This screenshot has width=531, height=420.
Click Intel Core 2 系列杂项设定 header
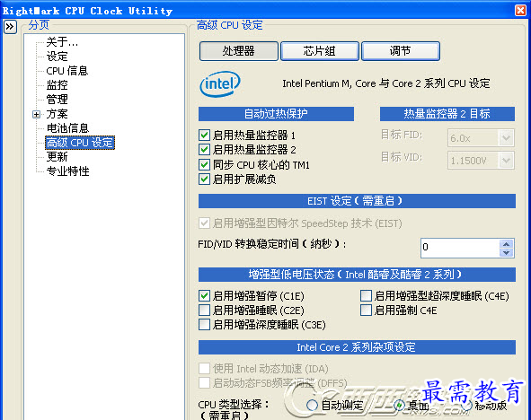357,347
